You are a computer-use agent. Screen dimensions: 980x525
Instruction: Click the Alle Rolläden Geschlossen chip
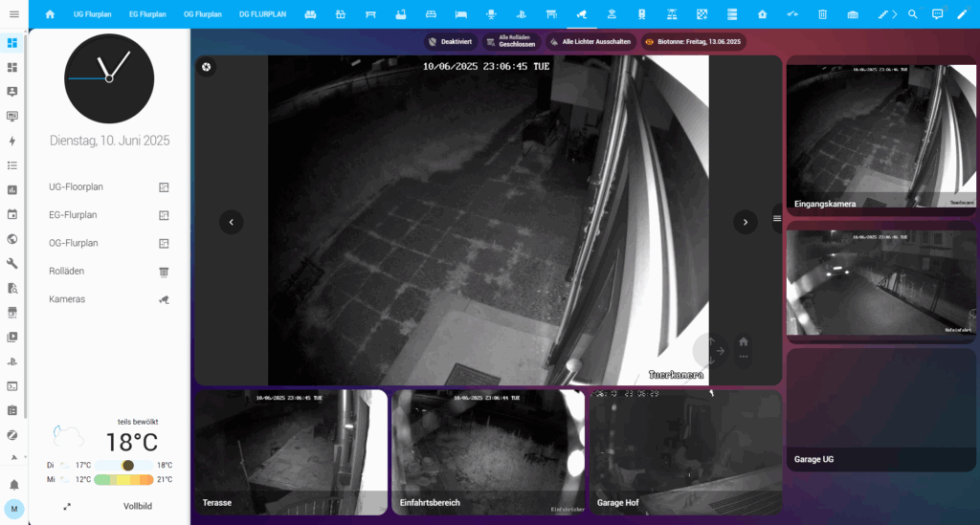click(x=511, y=42)
